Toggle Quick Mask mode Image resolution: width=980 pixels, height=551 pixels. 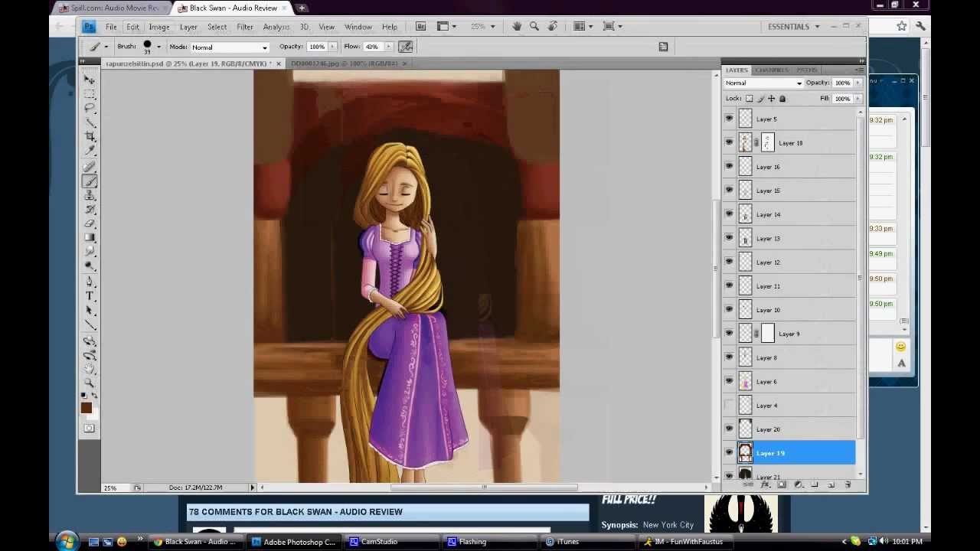pos(90,429)
